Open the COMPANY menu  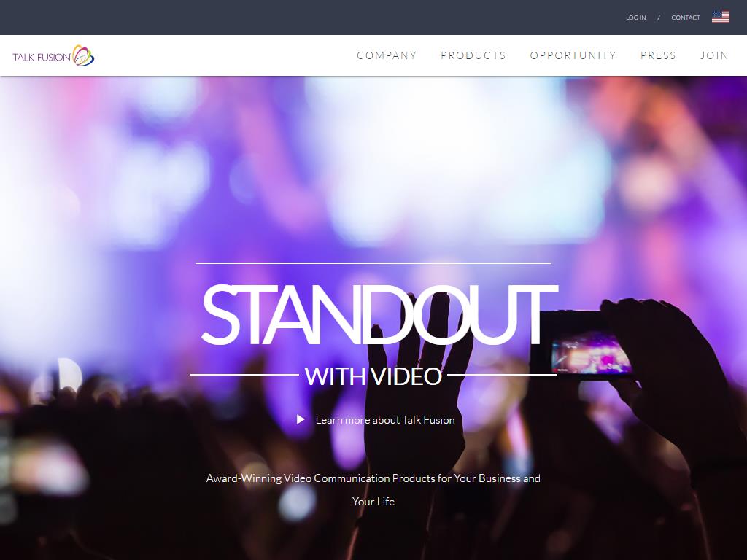387,55
